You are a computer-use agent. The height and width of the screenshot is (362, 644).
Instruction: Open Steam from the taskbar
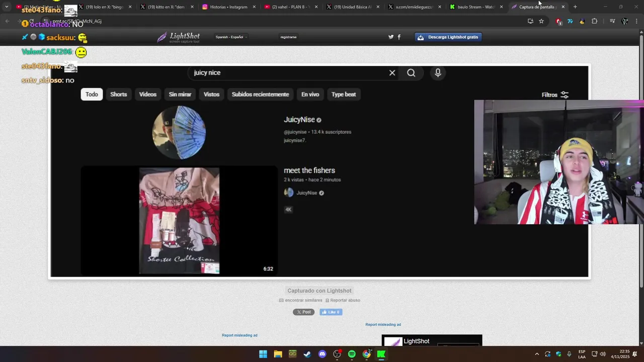307,354
